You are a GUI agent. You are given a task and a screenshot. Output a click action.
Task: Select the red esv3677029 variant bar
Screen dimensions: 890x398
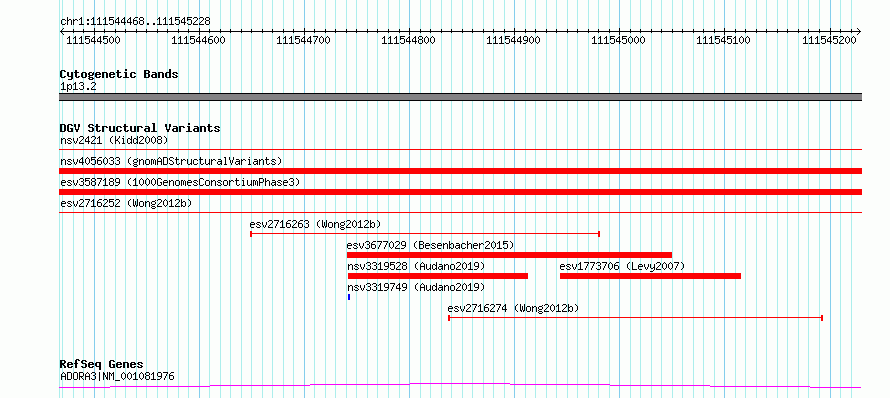(x=509, y=255)
